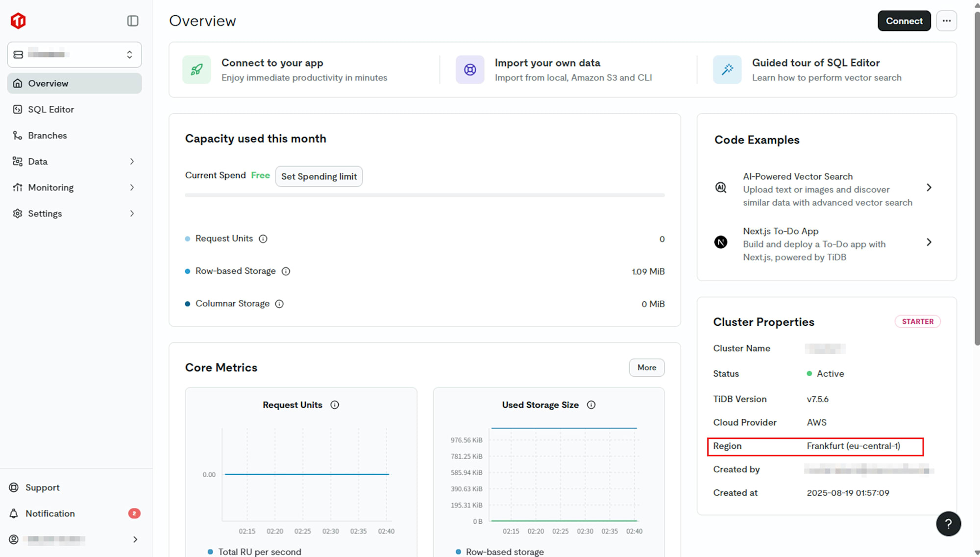Click the Data icon

tap(18, 161)
